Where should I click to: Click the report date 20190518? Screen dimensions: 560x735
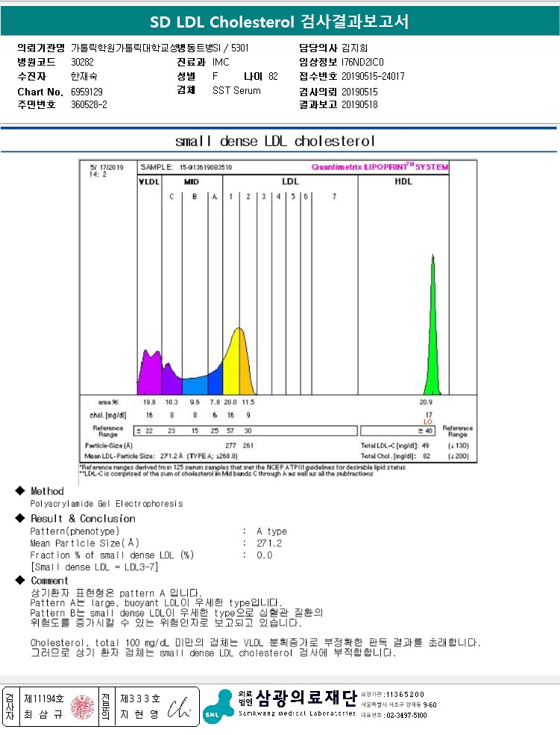click(359, 104)
